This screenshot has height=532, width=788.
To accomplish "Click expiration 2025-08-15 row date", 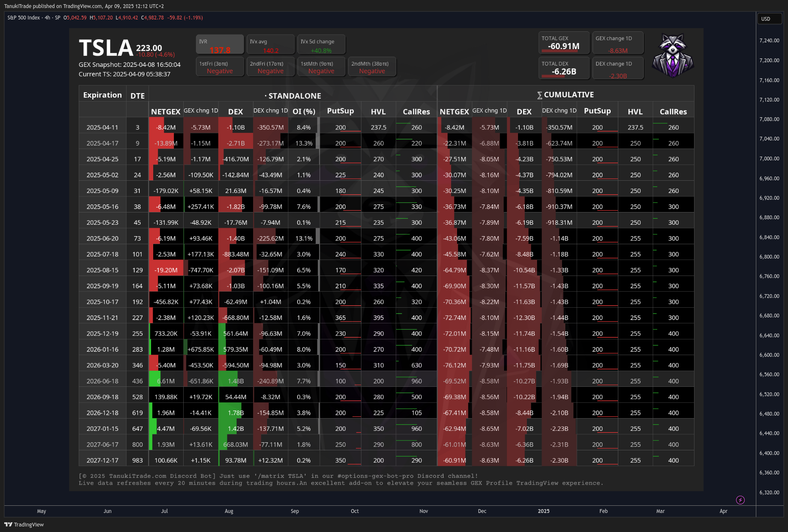I will (102, 270).
